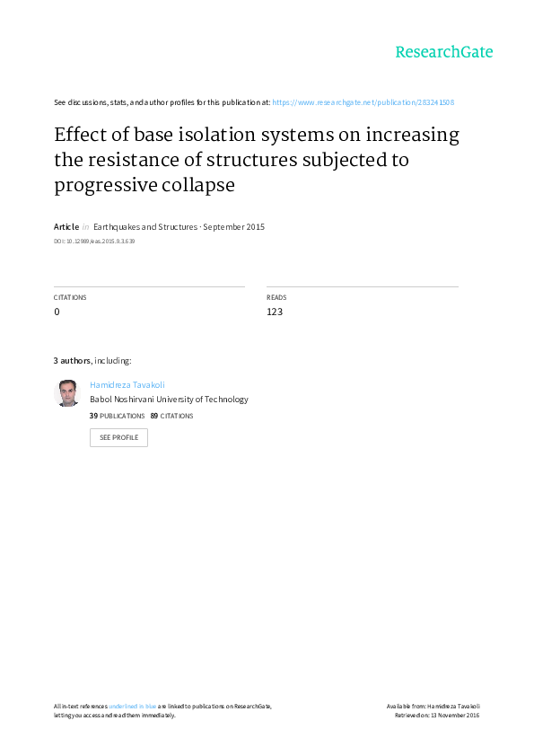Click Babol Noshirvani University of Technology
The width and height of the screenshot is (534, 756).
click(x=169, y=400)
